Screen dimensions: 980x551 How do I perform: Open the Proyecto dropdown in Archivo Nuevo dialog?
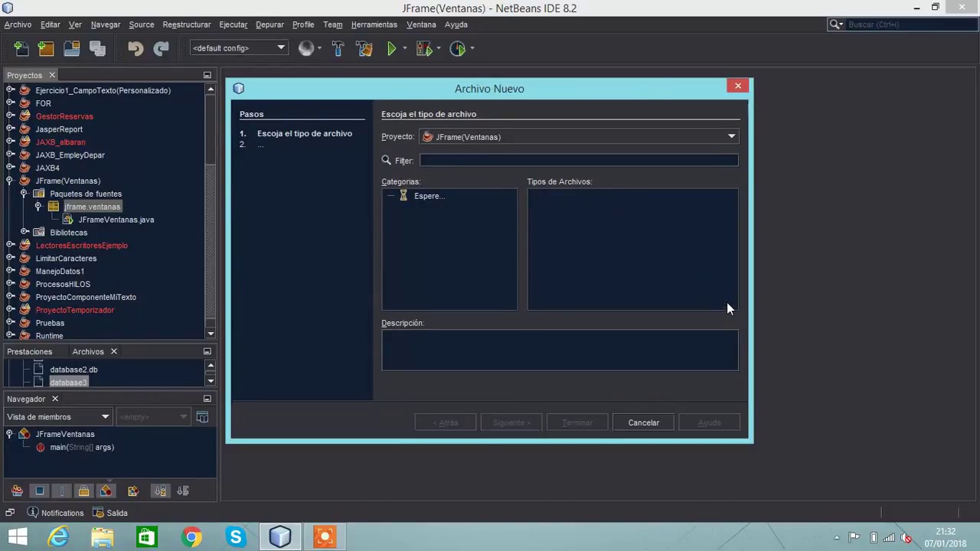pyautogui.click(x=579, y=137)
